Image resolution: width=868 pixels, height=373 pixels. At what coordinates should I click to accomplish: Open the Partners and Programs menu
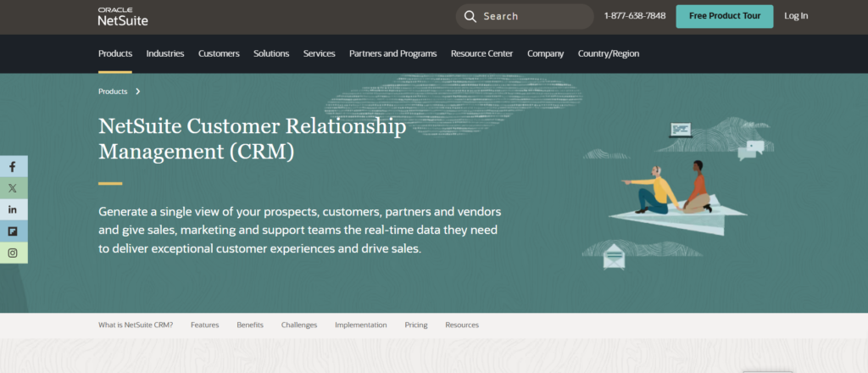pyautogui.click(x=393, y=53)
